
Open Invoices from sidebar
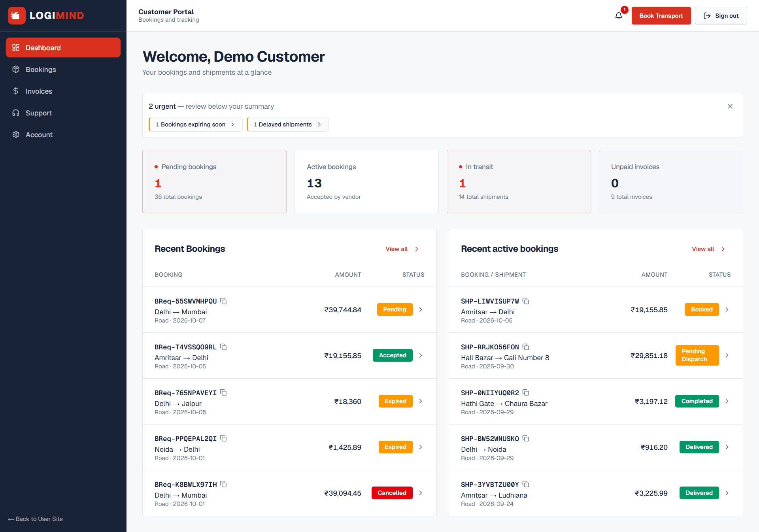[63, 91]
